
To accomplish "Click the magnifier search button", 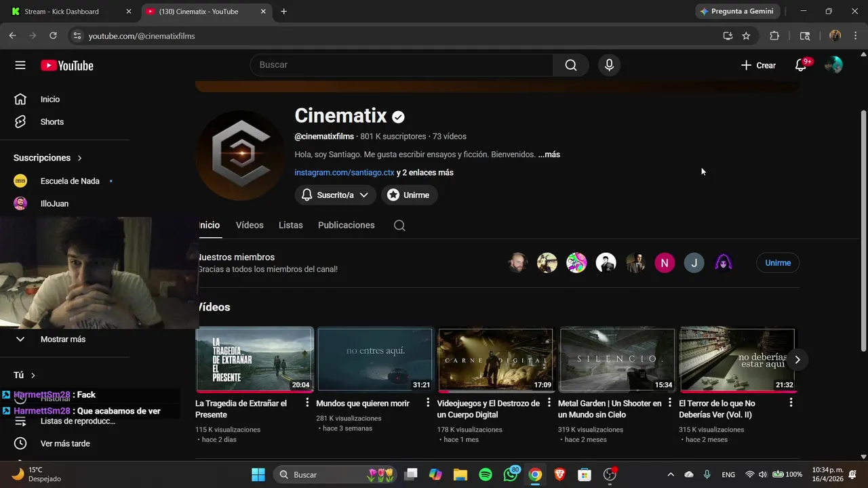I will (571, 65).
